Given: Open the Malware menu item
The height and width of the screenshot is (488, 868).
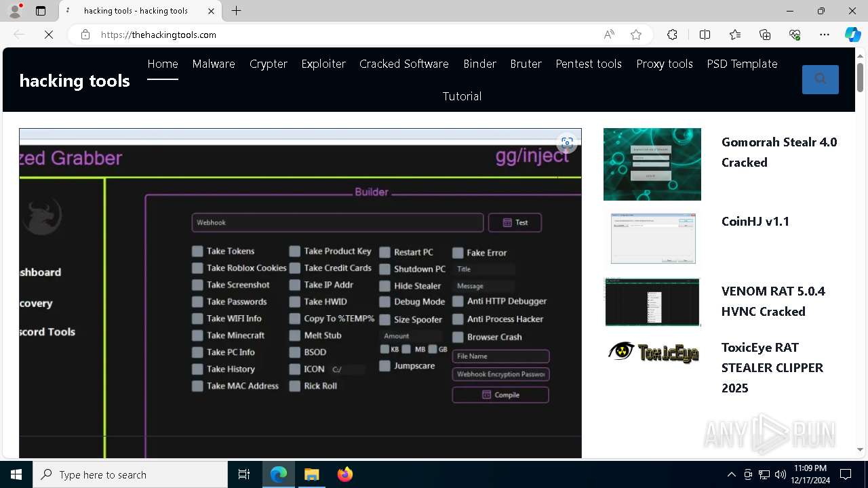Looking at the screenshot, I should click(214, 64).
